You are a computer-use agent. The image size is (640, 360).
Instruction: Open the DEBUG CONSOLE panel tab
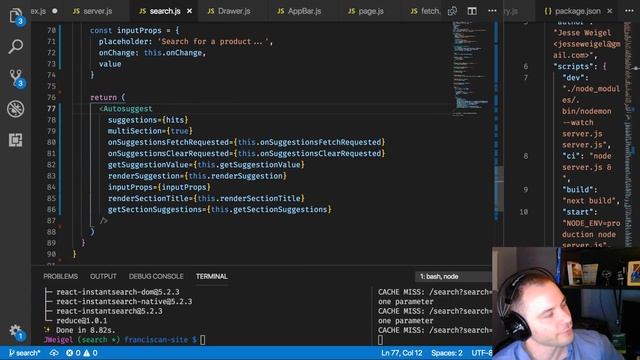pyautogui.click(x=156, y=276)
